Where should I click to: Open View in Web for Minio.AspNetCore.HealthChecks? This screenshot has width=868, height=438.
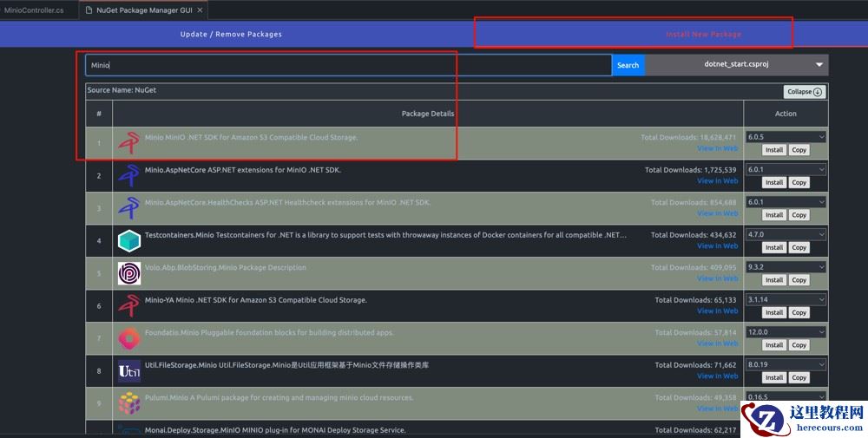pos(718,213)
